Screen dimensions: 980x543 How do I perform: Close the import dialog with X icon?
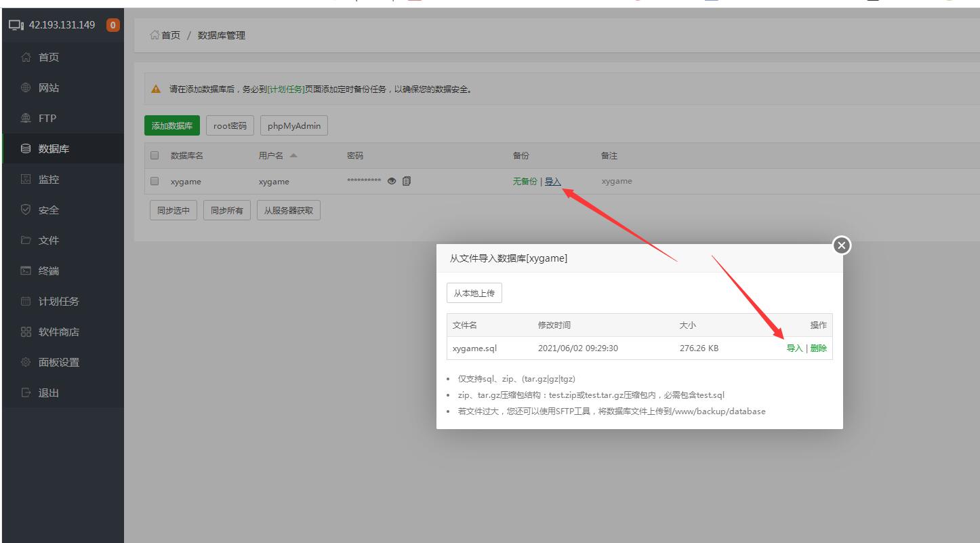[841, 246]
